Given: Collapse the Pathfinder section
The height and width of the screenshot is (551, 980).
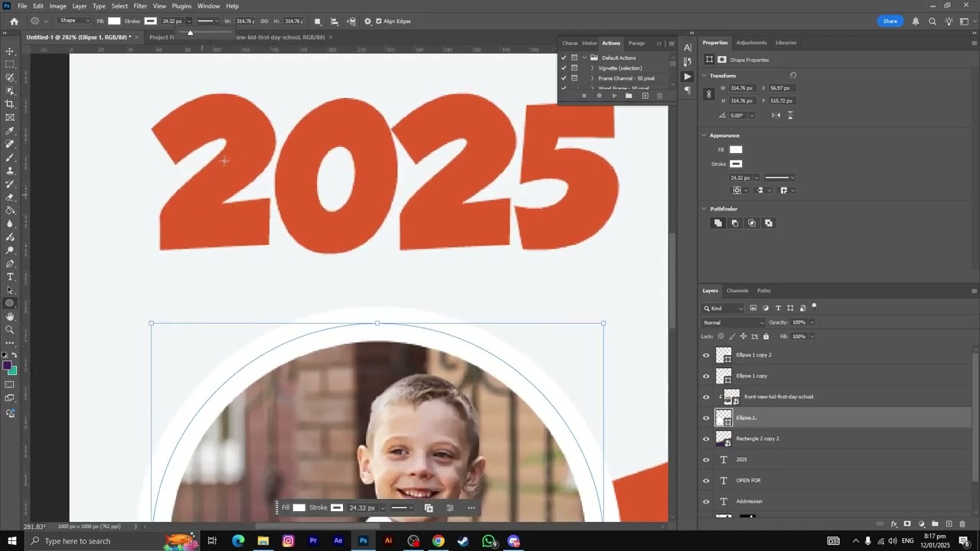Looking at the screenshot, I should coord(704,209).
